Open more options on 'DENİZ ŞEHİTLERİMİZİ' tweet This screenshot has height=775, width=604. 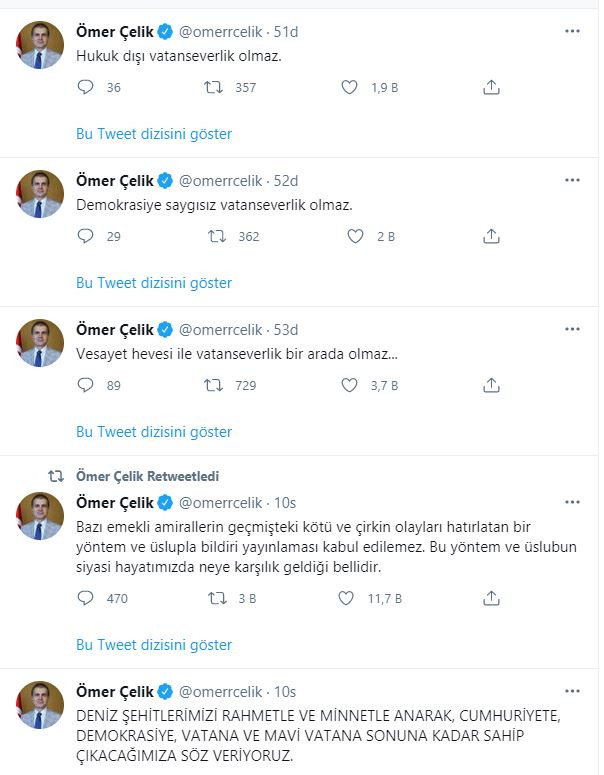coord(573,691)
